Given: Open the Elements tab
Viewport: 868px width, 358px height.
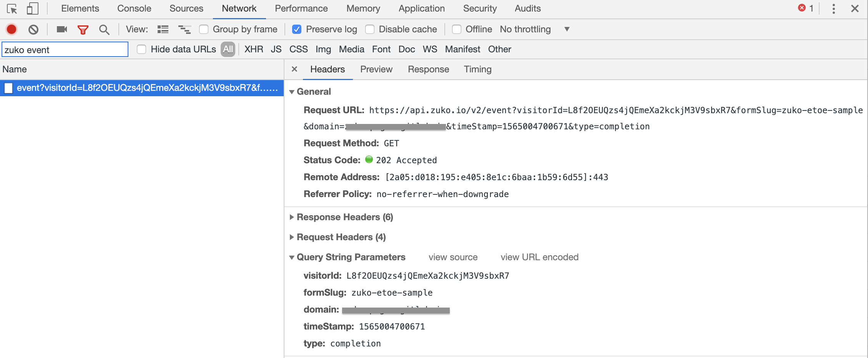Looking at the screenshot, I should (x=80, y=8).
